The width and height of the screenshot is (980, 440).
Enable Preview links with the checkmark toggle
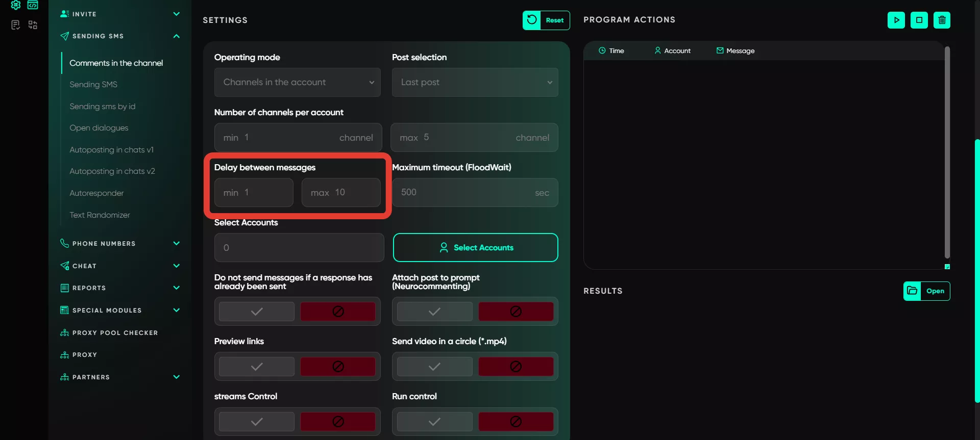[x=257, y=367]
